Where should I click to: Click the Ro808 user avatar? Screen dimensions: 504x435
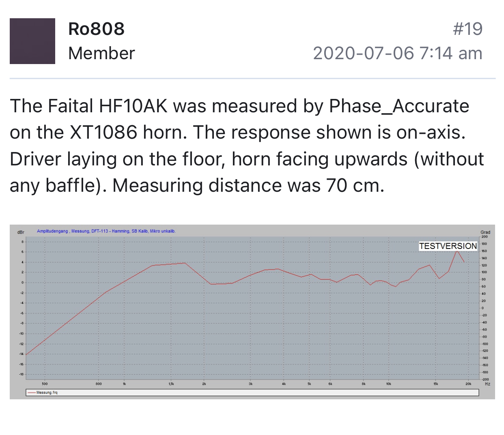[32, 41]
